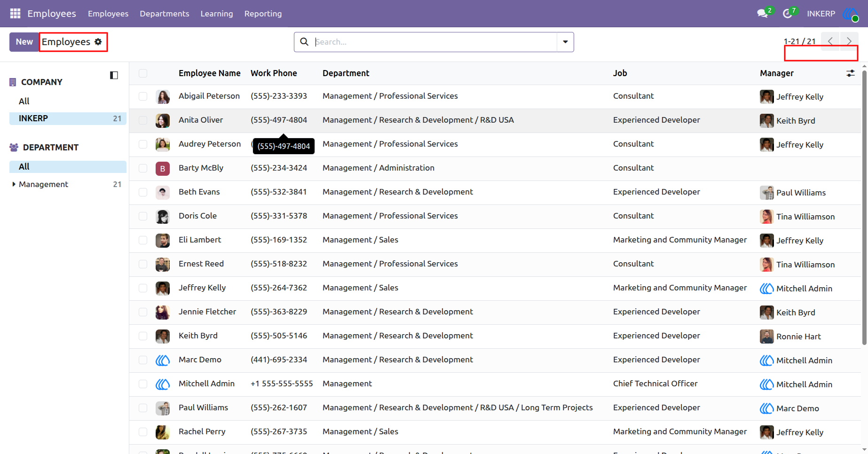
Task: Open the Employees menu
Action: pyautogui.click(x=108, y=14)
